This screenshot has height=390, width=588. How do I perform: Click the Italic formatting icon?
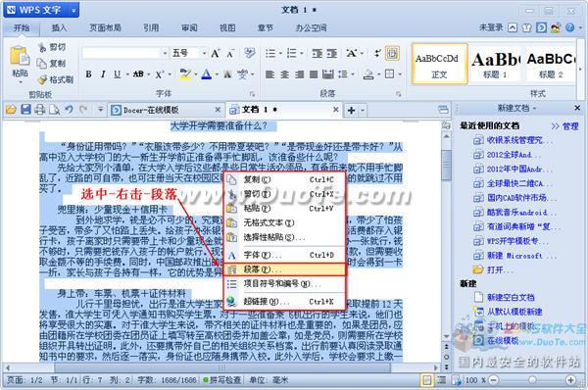pyautogui.click(x=103, y=74)
